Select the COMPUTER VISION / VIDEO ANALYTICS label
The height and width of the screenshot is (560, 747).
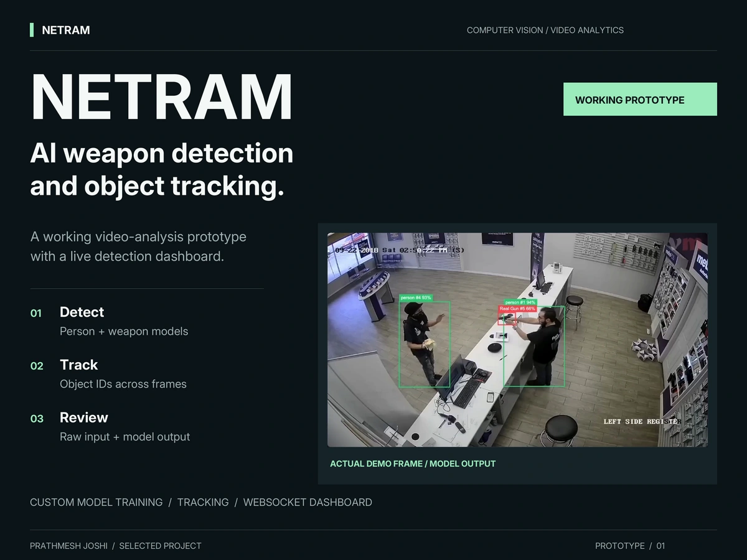pyautogui.click(x=545, y=30)
